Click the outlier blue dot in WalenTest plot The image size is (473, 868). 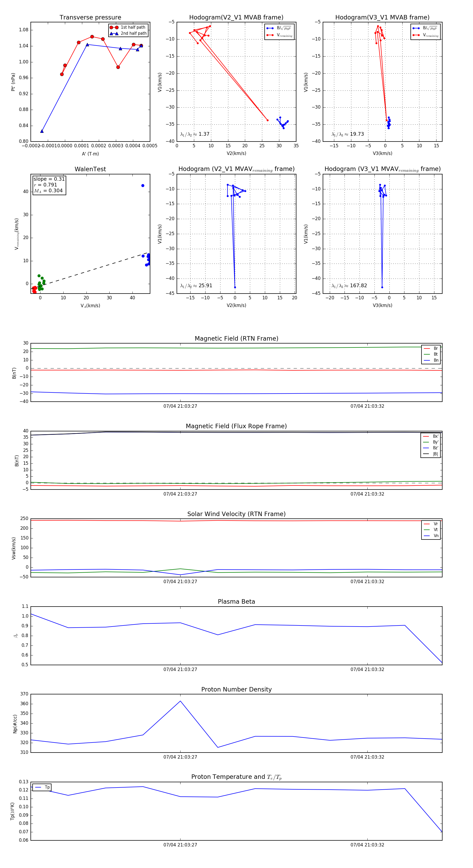(143, 186)
